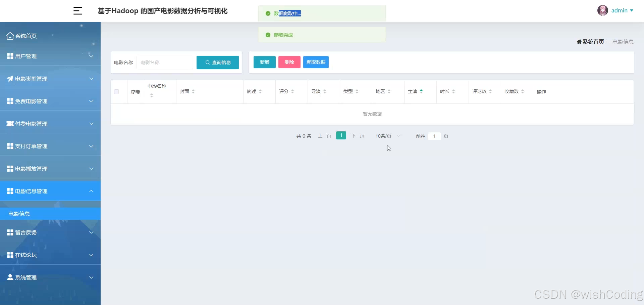Click the 电影类型管理 paper-plane icon
The image size is (644, 305).
point(9,79)
